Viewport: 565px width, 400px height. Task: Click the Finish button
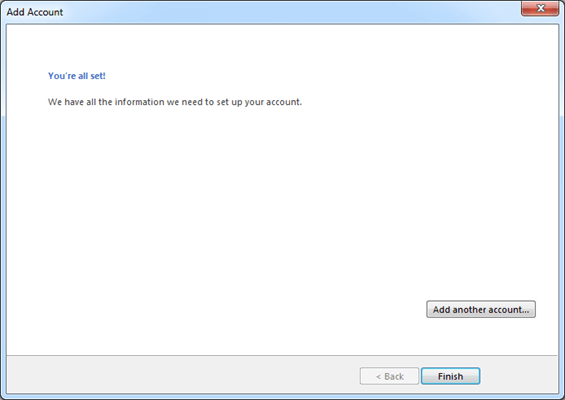point(450,376)
